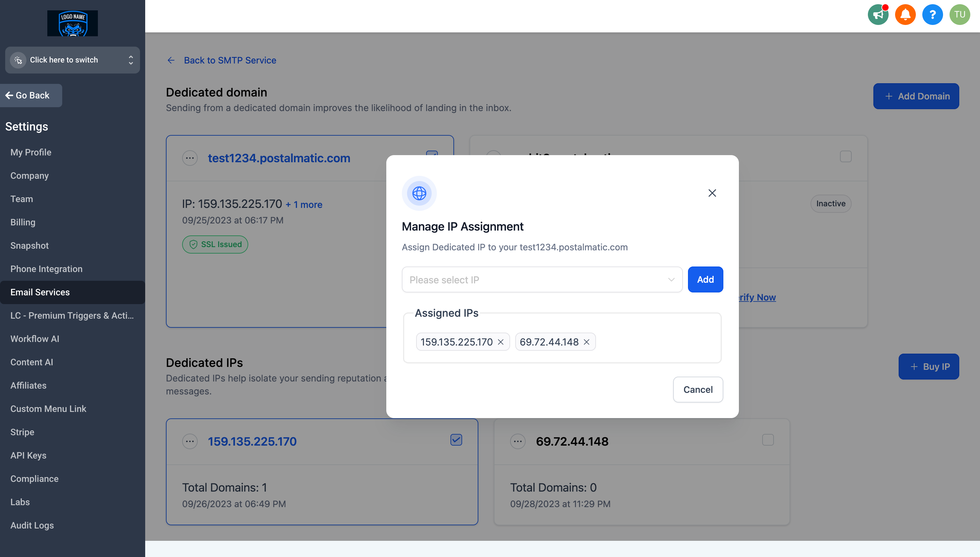
Task: Remove assigned IP 159.135.225.170 tag
Action: click(500, 342)
